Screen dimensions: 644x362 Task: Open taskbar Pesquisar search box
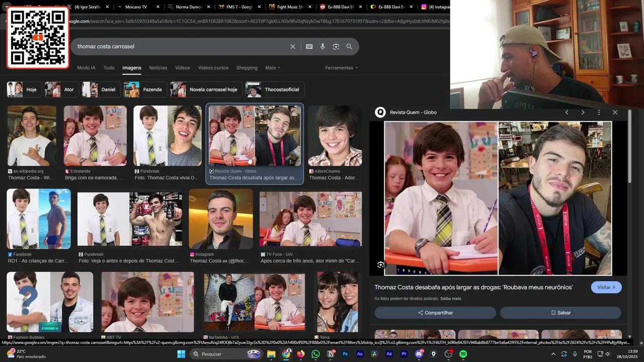click(x=226, y=354)
